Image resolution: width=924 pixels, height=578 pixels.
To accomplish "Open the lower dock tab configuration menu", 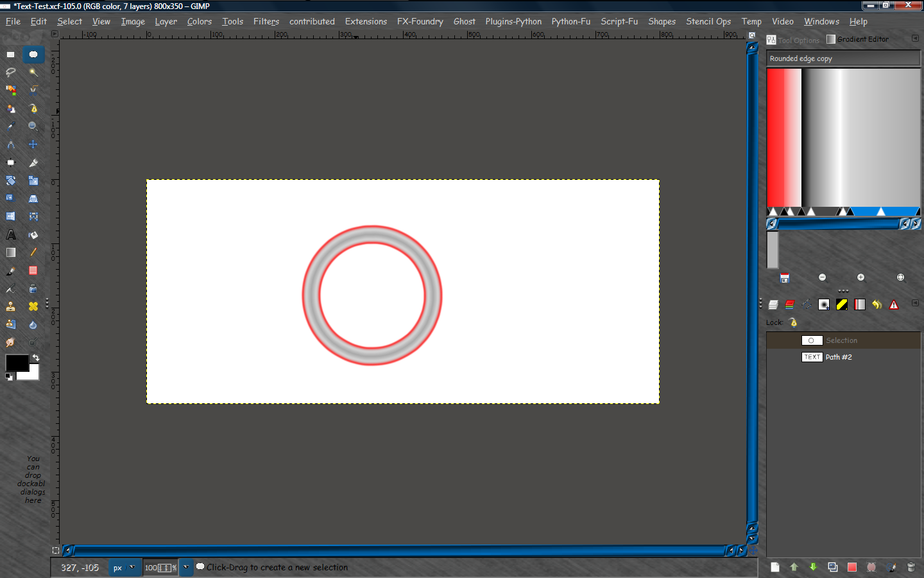I will 915,303.
